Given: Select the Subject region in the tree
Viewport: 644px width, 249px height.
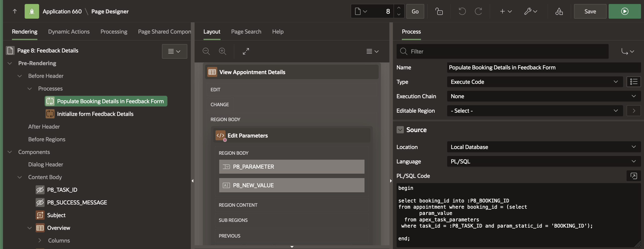Looking at the screenshot, I should coord(56,215).
